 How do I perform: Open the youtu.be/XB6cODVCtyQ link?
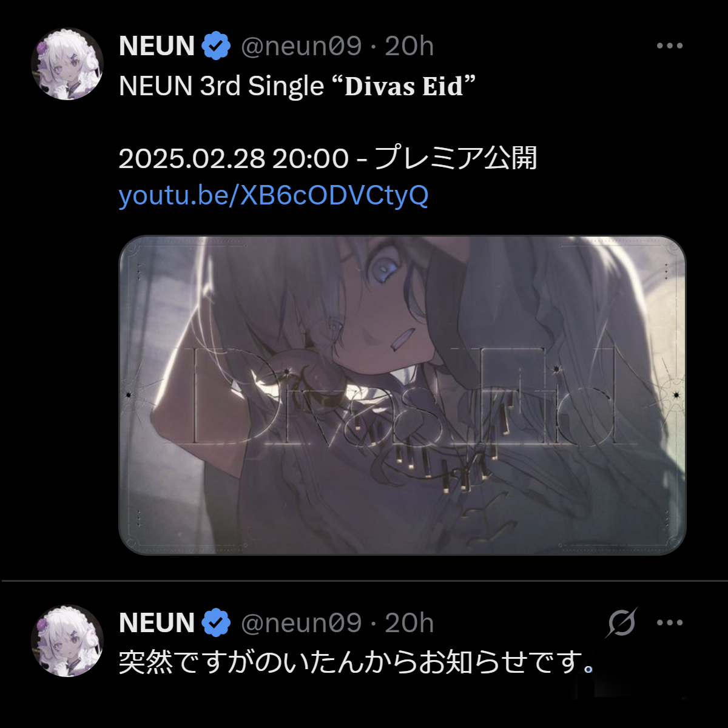pyautogui.click(x=274, y=195)
